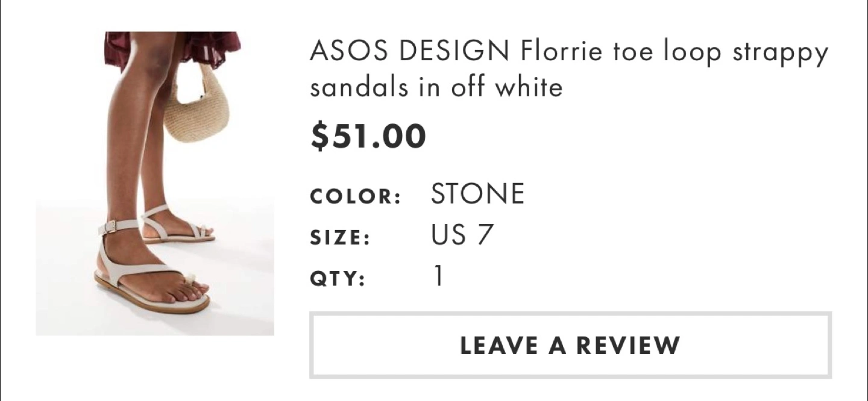This screenshot has height=401, width=868.
Task: Open the Florrie toe loop sandals title
Action: (x=569, y=69)
